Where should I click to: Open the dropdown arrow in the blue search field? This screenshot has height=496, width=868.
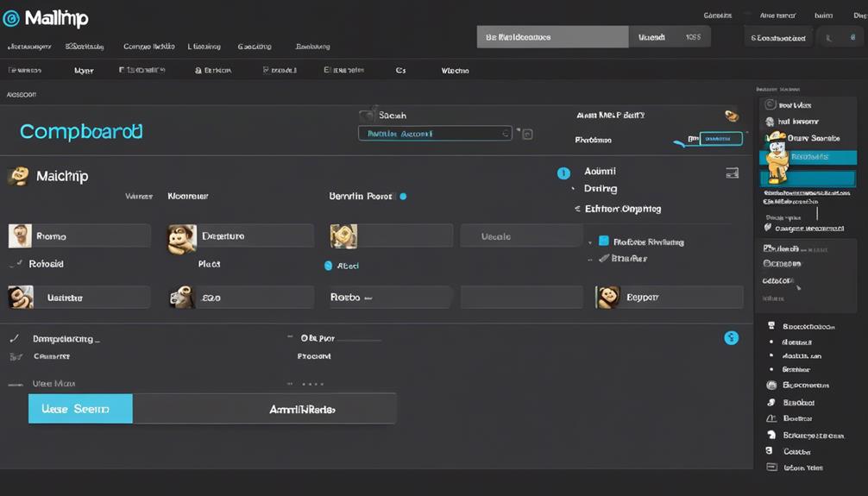[x=505, y=134]
